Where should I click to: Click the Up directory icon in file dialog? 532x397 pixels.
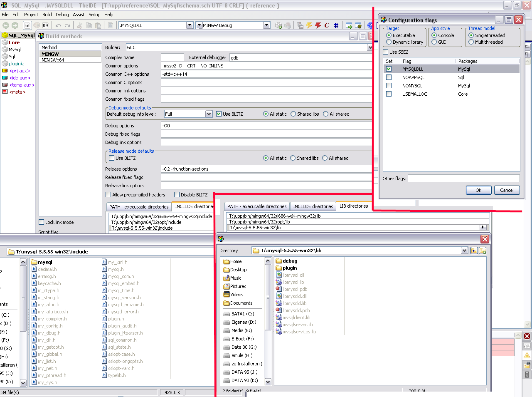pos(474,251)
